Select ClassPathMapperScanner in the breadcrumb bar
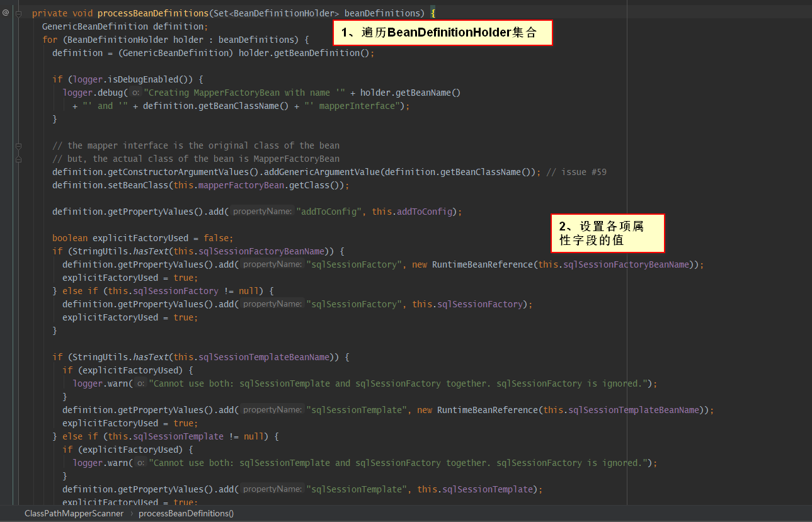812x522 pixels. click(x=74, y=513)
